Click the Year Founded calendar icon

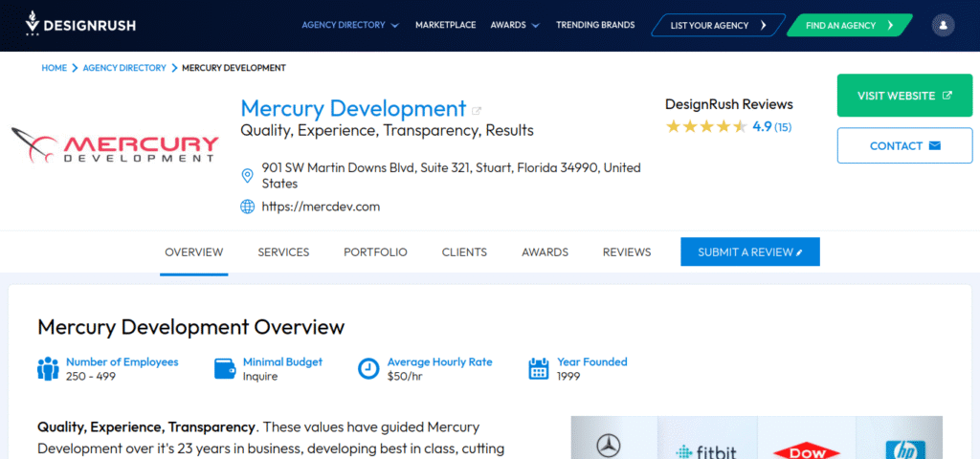pos(539,368)
